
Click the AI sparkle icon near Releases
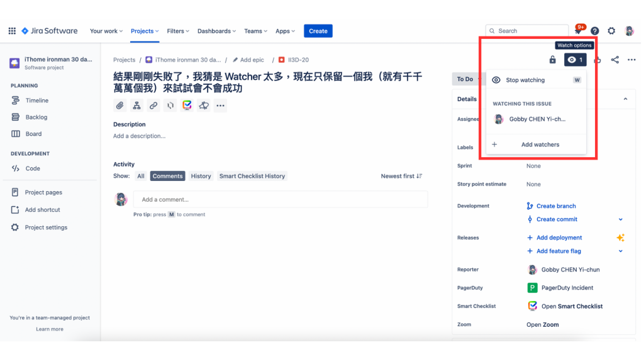tap(620, 237)
